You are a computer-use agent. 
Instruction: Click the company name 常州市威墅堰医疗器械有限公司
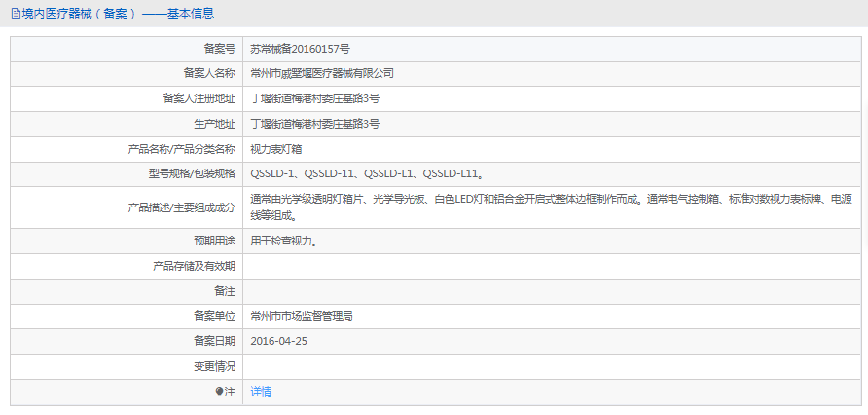[321, 73]
